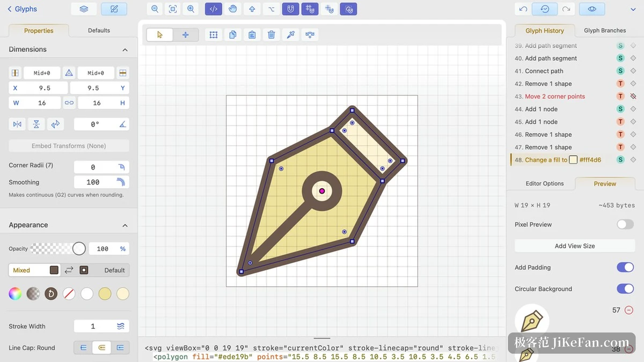Toggle the SVG code view button
The width and height of the screenshot is (644, 362).
coord(214,9)
